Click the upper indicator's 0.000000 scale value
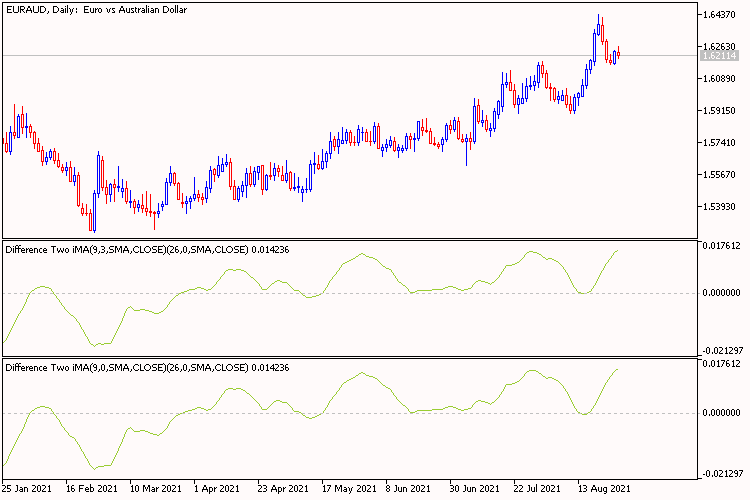Screen dimensions: 750x500 click(x=721, y=293)
